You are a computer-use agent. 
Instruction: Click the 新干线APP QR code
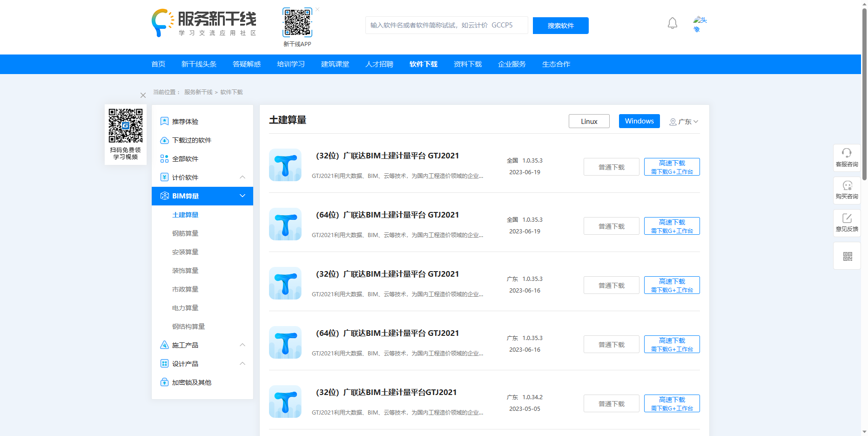[x=297, y=22]
